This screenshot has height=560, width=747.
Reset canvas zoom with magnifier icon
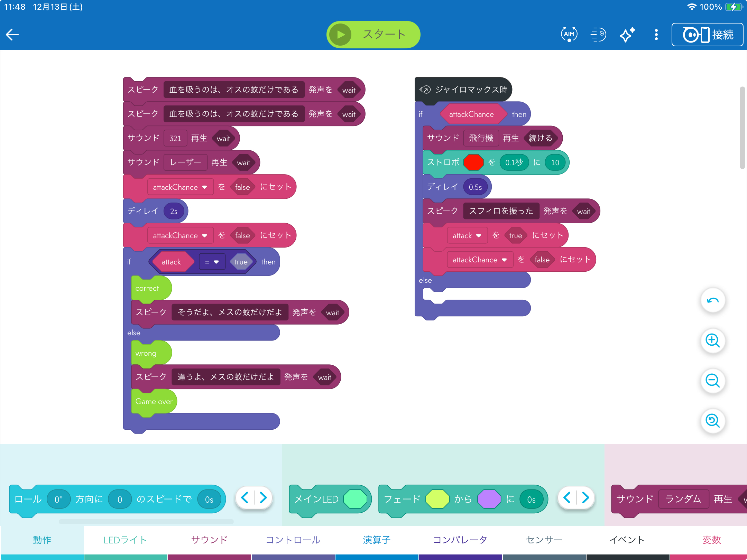713,421
